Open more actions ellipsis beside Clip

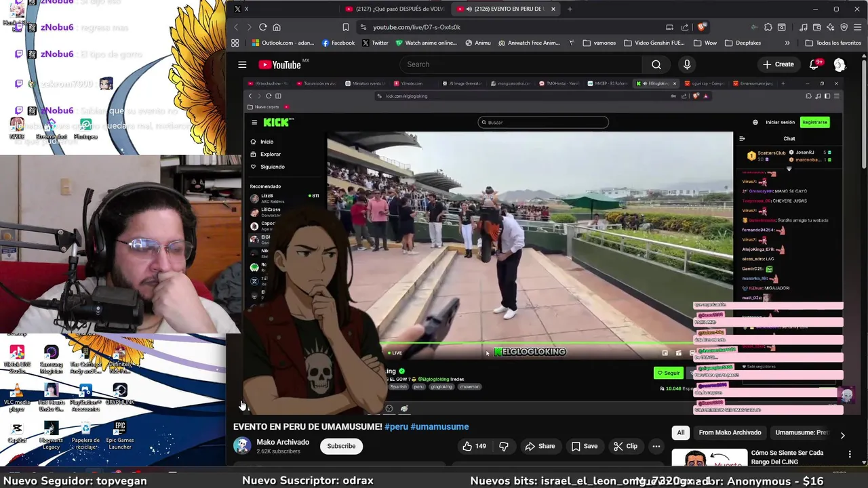[656, 446]
